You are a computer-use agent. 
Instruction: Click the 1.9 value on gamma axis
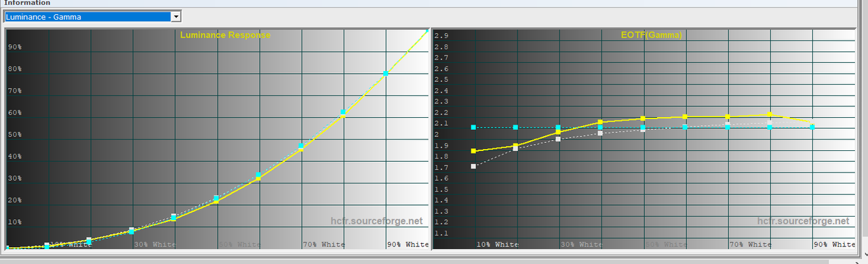click(x=441, y=146)
